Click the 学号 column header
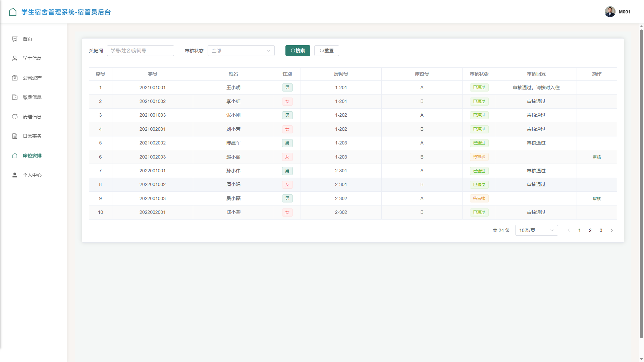644x362 pixels. coord(153,74)
